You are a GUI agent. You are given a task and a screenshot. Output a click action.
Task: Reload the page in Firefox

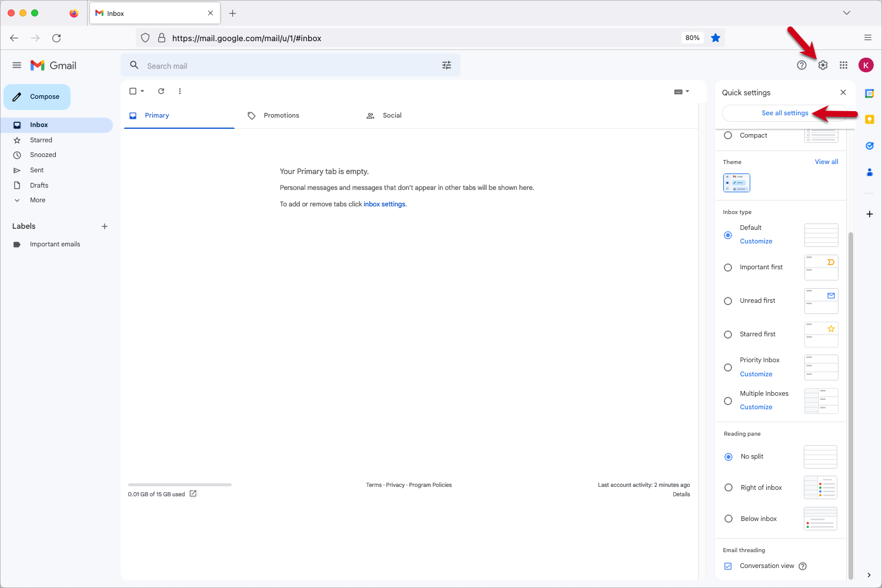coord(56,38)
